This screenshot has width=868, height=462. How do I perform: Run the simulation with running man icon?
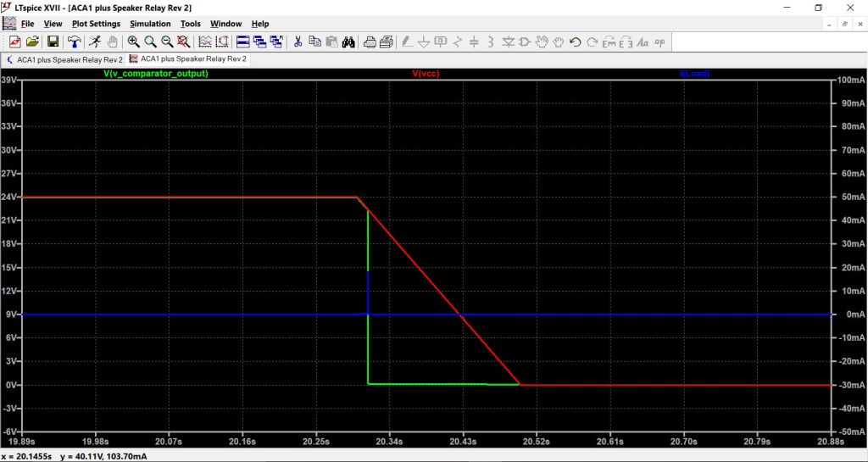(x=95, y=42)
